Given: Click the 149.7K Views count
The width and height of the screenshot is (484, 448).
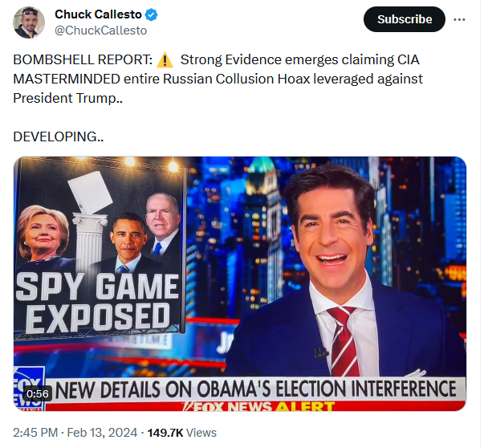Looking at the screenshot, I should tap(182, 433).
